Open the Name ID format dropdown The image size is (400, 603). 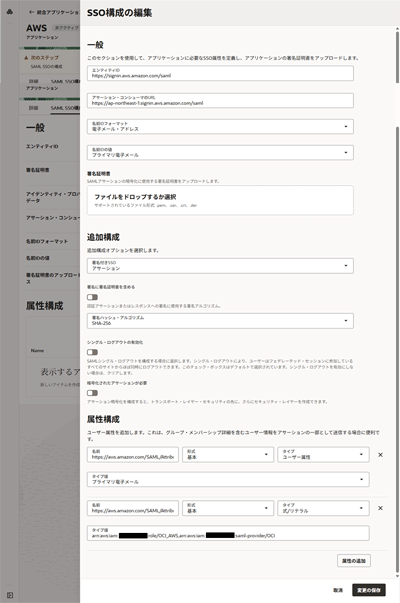coord(220,127)
